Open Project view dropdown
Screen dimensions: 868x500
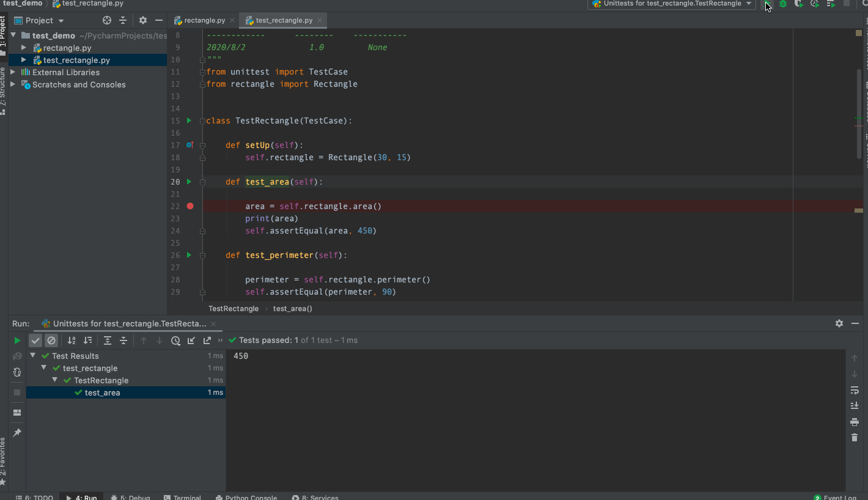39,20
